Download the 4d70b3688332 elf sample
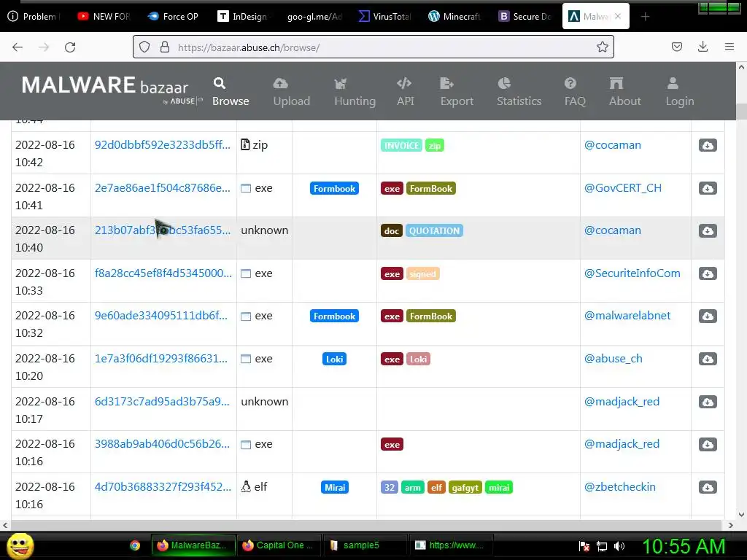Viewport: 747px width, 560px height. coord(708,486)
